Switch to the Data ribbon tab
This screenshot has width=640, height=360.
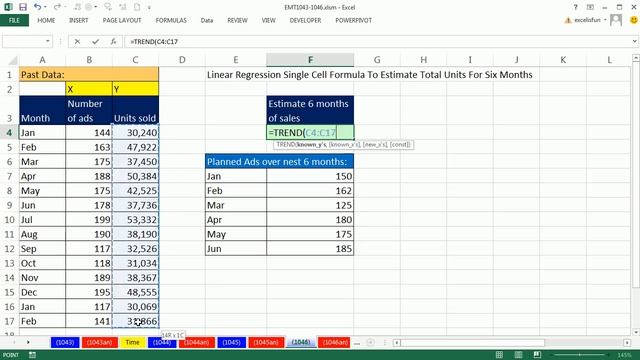(x=207, y=20)
